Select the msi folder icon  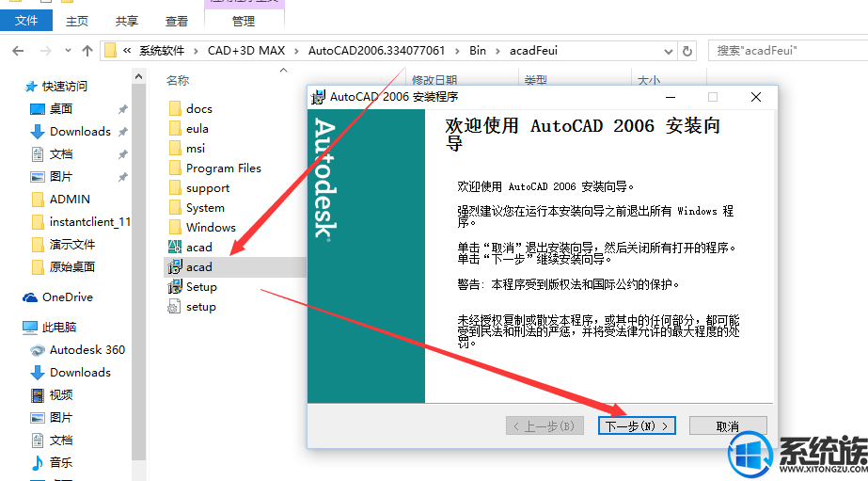175,149
